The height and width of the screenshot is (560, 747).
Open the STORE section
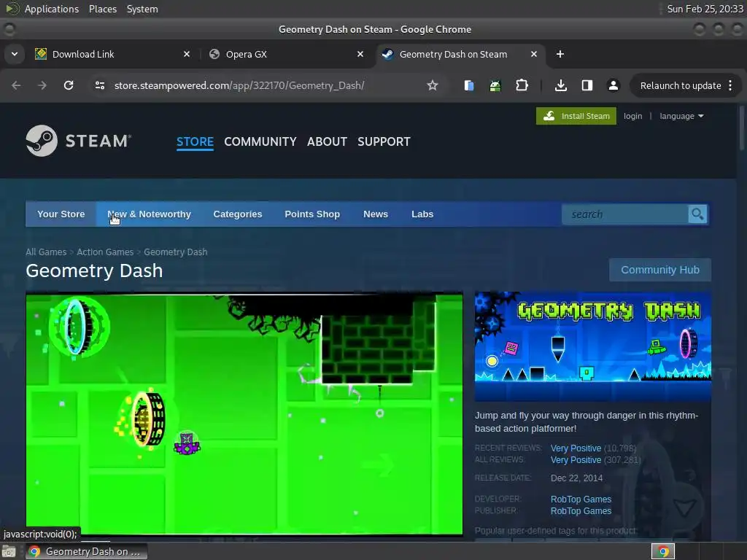(195, 141)
